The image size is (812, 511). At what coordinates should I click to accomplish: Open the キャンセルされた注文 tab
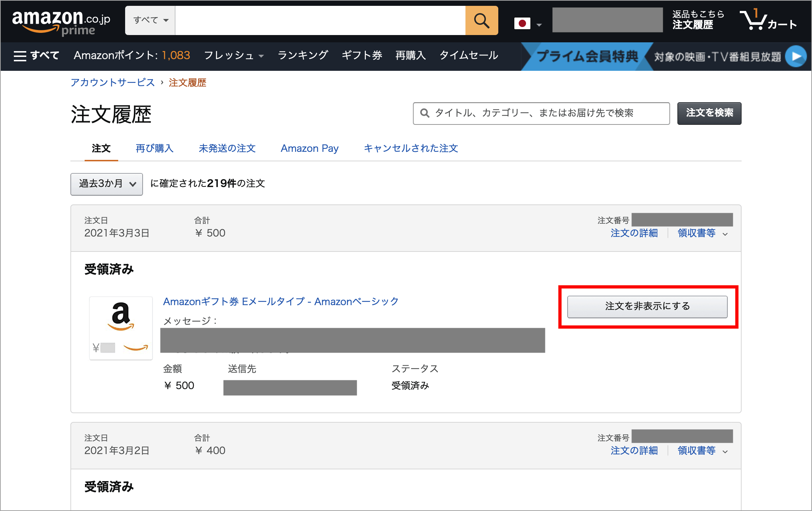tap(411, 149)
